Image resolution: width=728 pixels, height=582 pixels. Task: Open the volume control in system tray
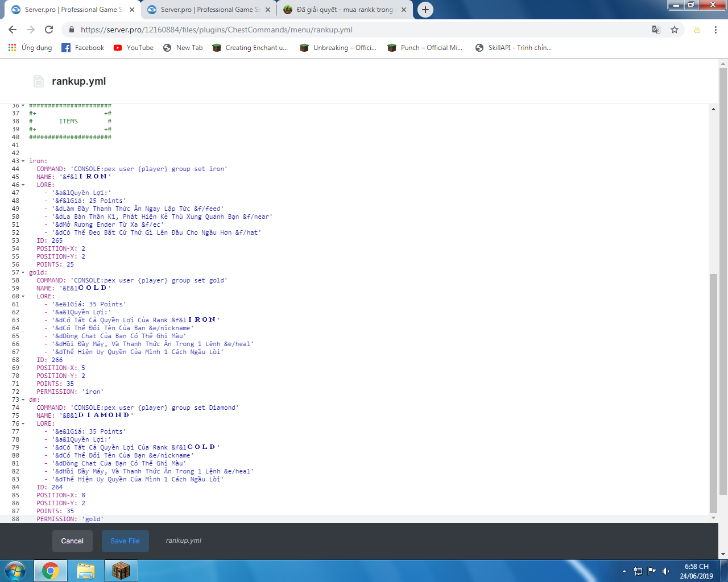(666, 571)
